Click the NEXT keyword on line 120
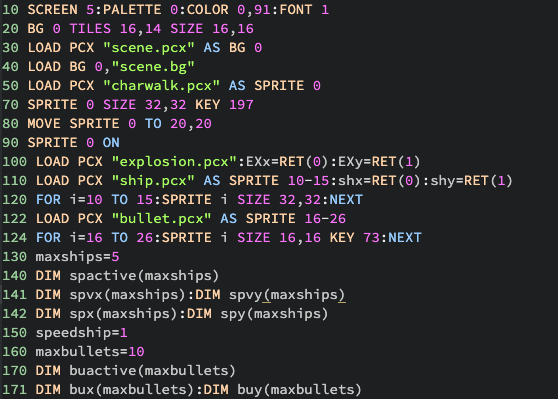The image size is (558, 399). pyautogui.click(x=346, y=200)
